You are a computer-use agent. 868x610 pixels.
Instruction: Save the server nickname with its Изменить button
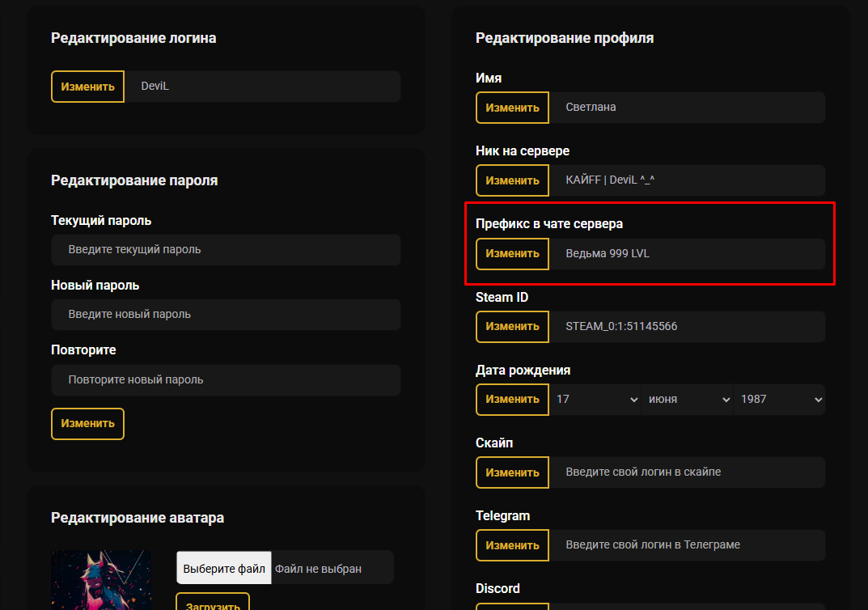[x=512, y=180]
